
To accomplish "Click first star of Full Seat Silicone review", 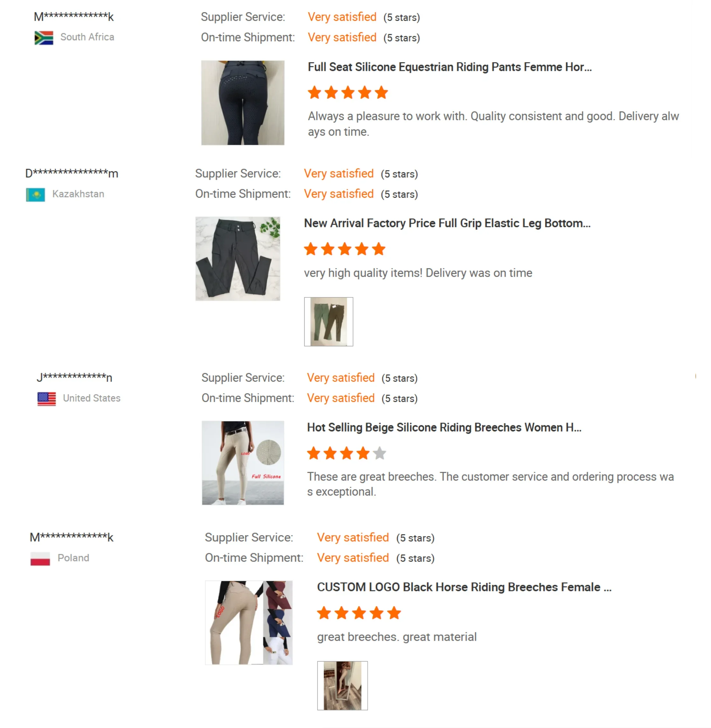I will point(314,92).
